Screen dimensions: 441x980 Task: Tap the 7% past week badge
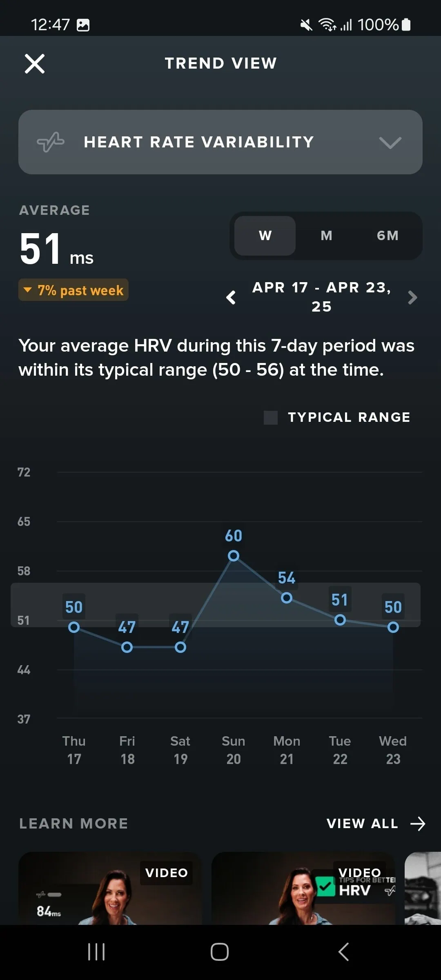tap(73, 290)
